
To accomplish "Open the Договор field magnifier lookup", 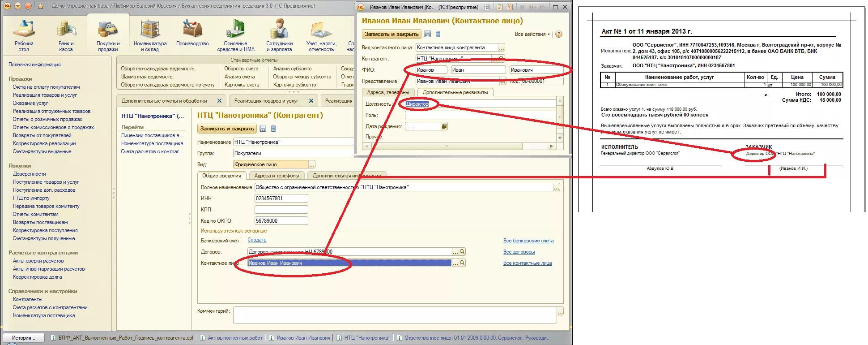I will 463,252.
